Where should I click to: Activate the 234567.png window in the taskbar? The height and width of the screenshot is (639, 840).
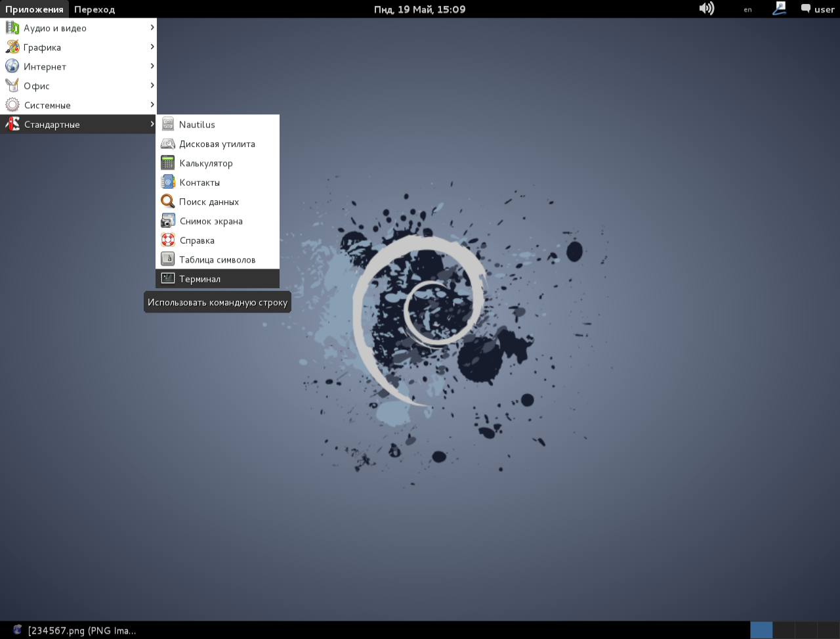click(x=82, y=630)
